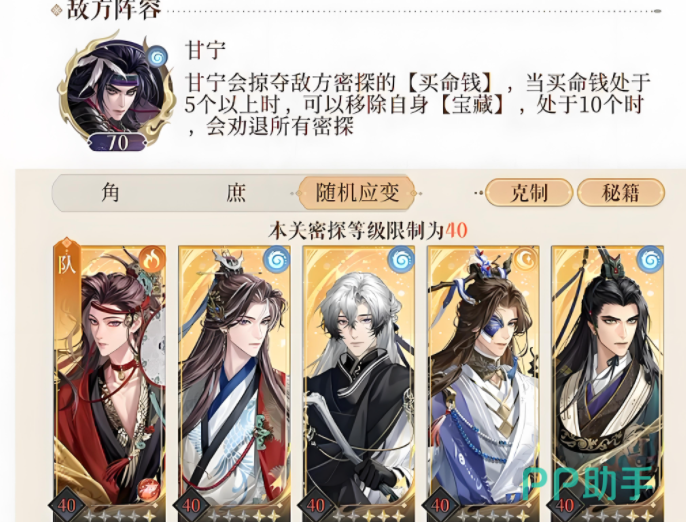Select the black-haired character in green robes

tap(608, 383)
